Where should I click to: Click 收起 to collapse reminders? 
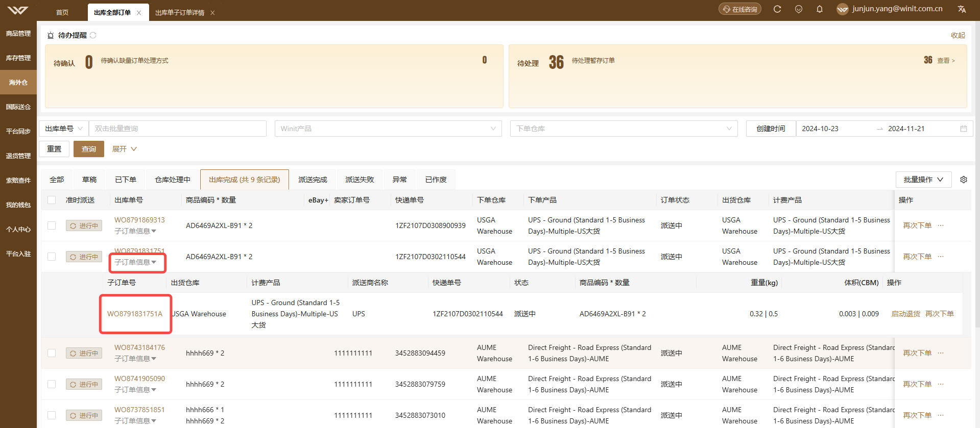pyautogui.click(x=958, y=35)
